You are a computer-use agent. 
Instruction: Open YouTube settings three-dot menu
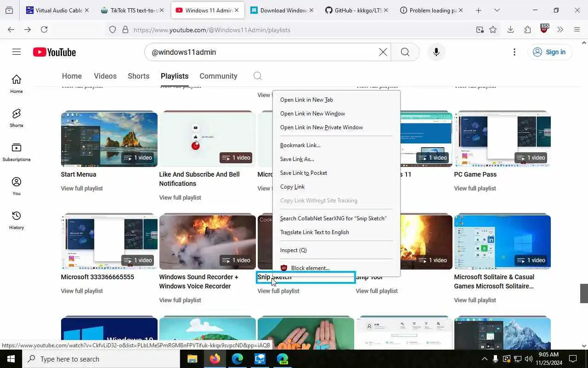[x=514, y=52]
